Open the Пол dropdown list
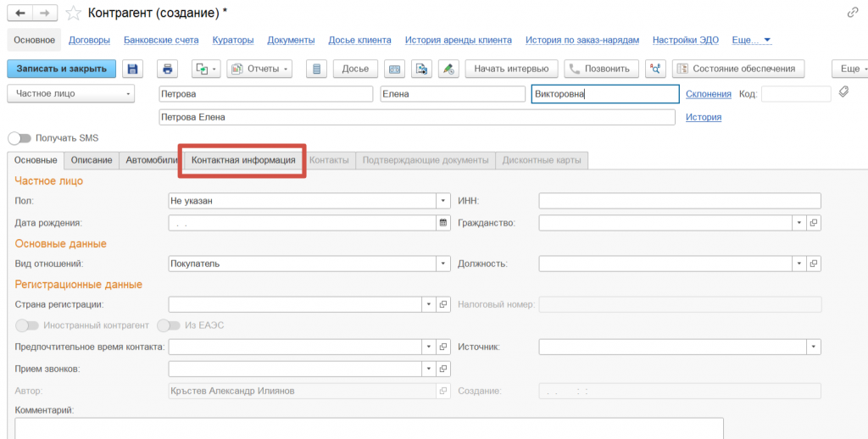 pyautogui.click(x=442, y=201)
